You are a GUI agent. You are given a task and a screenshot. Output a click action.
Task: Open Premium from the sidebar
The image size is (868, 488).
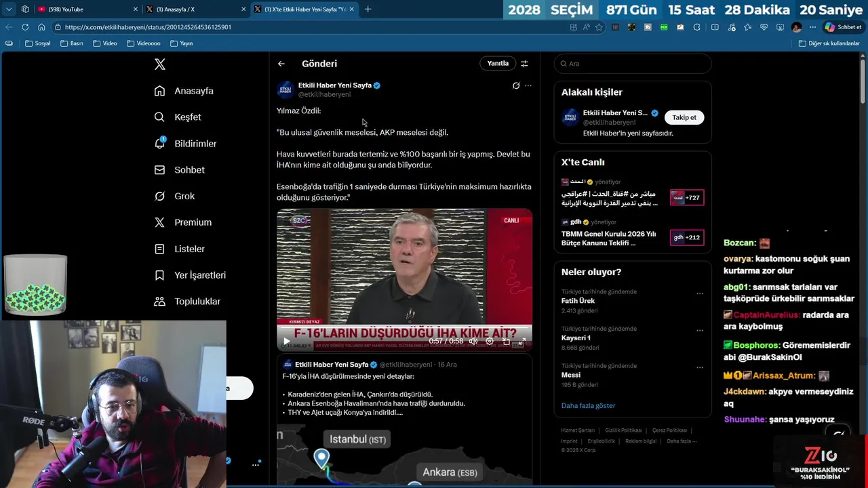[x=182, y=222]
